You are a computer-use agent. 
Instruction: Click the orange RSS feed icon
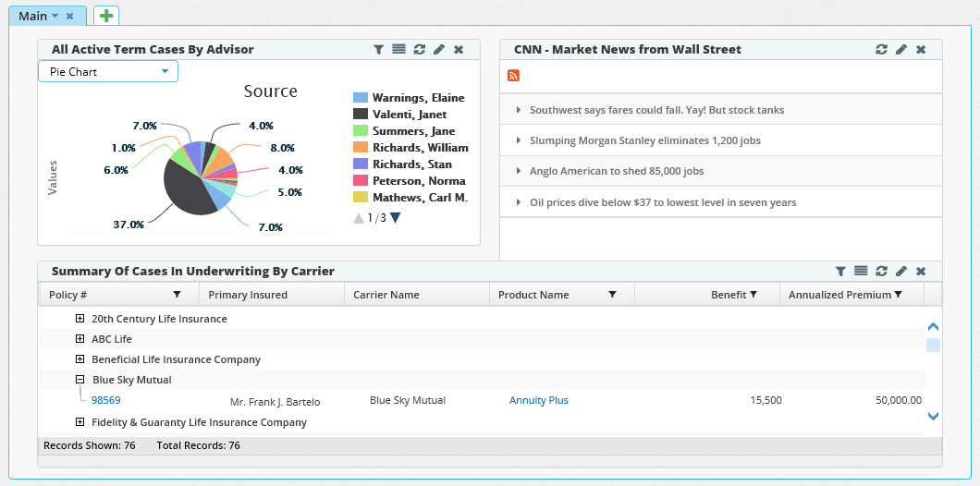[x=513, y=76]
